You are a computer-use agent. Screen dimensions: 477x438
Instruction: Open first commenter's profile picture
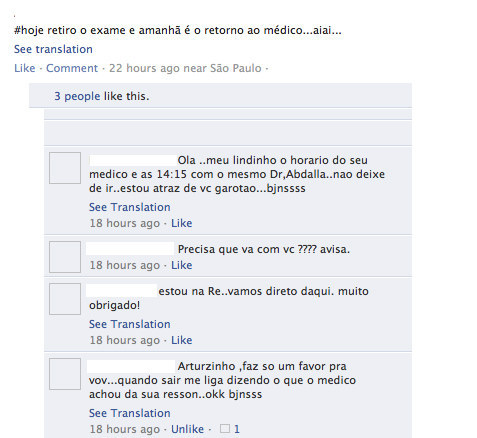point(65,168)
